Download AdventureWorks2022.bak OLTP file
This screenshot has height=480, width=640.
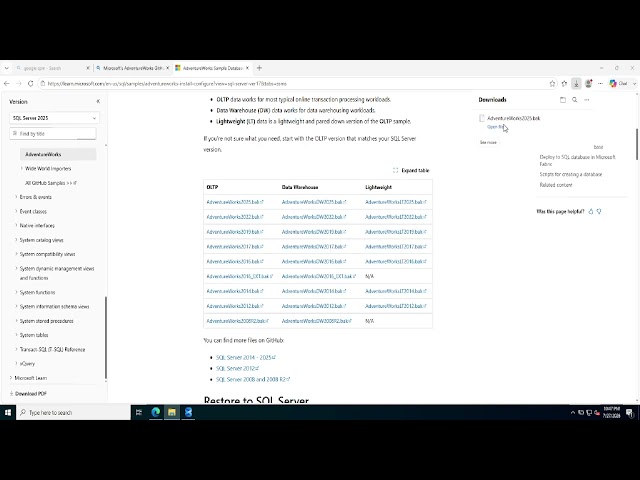(235, 217)
